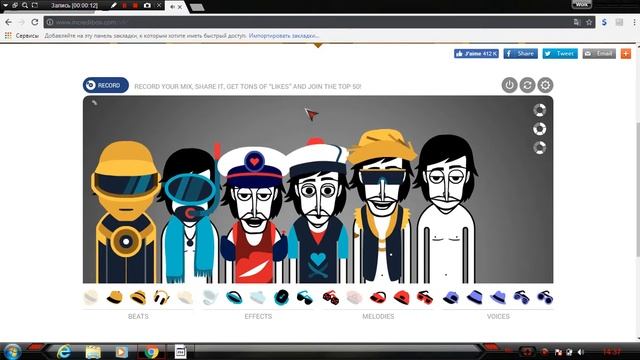Click the small pin icon on the stage
The height and width of the screenshot is (360, 640).
(x=94, y=103)
